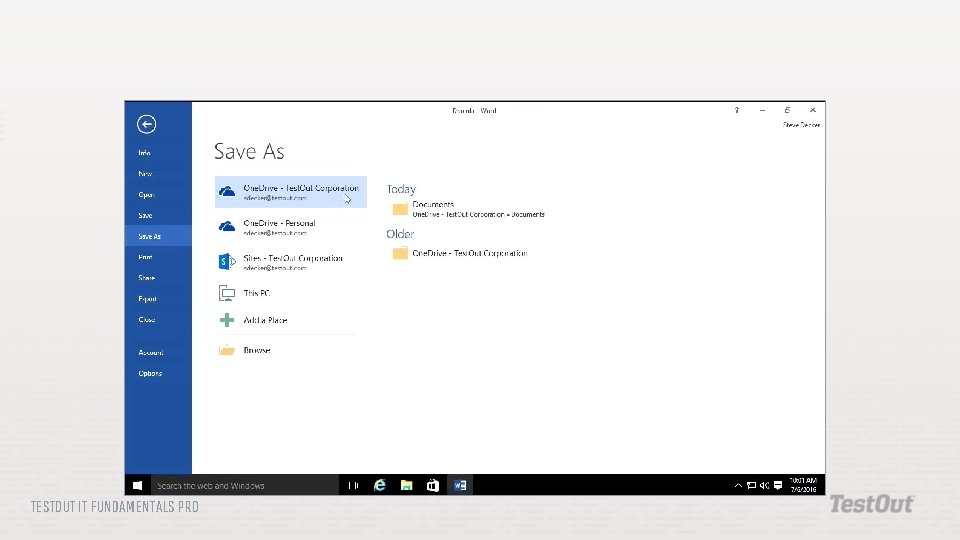Open the Action Center notifications icon

[x=778, y=486]
